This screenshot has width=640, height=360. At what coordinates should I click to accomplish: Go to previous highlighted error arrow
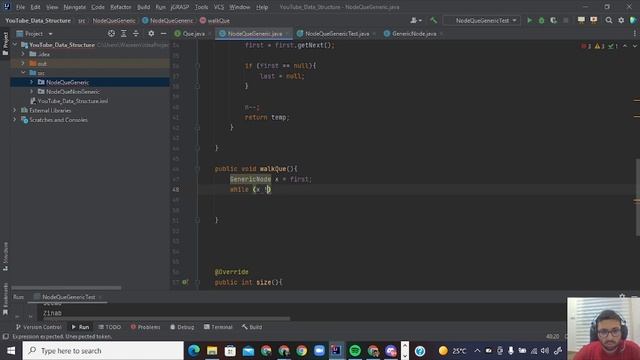click(x=625, y=46)
